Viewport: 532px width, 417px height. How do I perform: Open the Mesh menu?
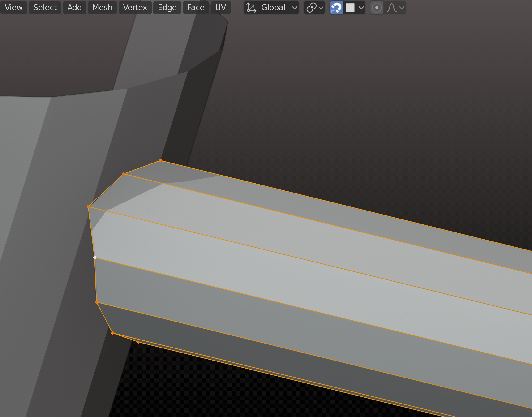coord(102,8)
